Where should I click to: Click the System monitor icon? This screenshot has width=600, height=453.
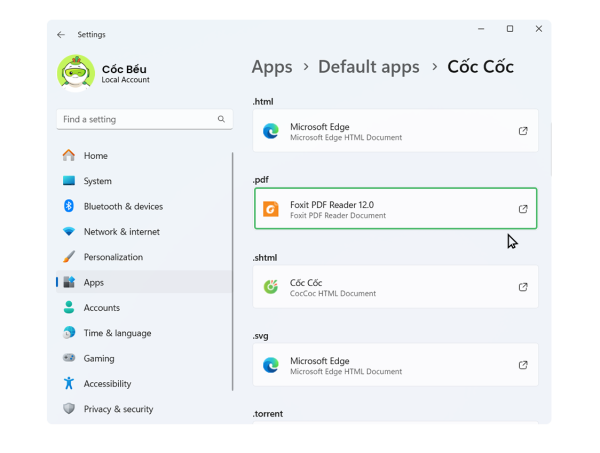pyautogui.click(x=69, y=180)
